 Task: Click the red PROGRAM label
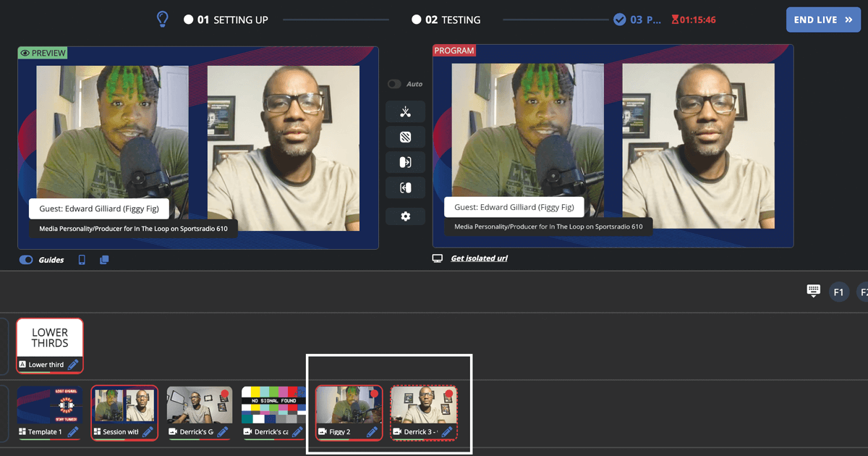click(454, 51)
